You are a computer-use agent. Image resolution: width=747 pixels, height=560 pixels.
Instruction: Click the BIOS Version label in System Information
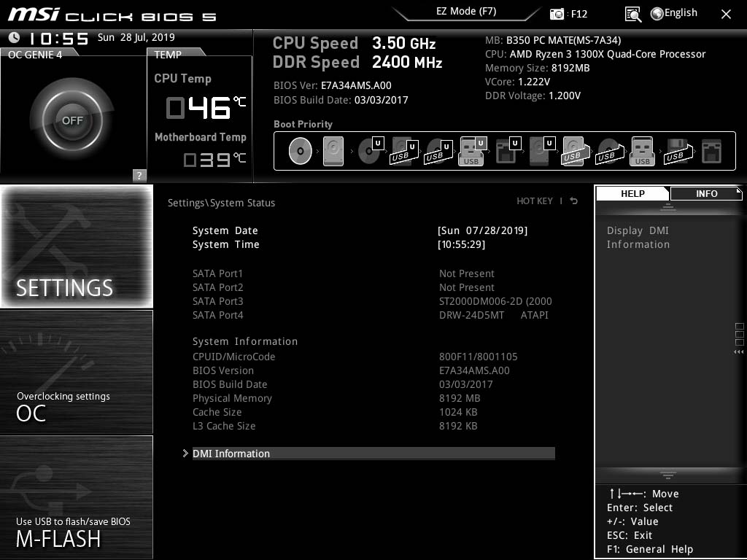(x=223, y=370)
